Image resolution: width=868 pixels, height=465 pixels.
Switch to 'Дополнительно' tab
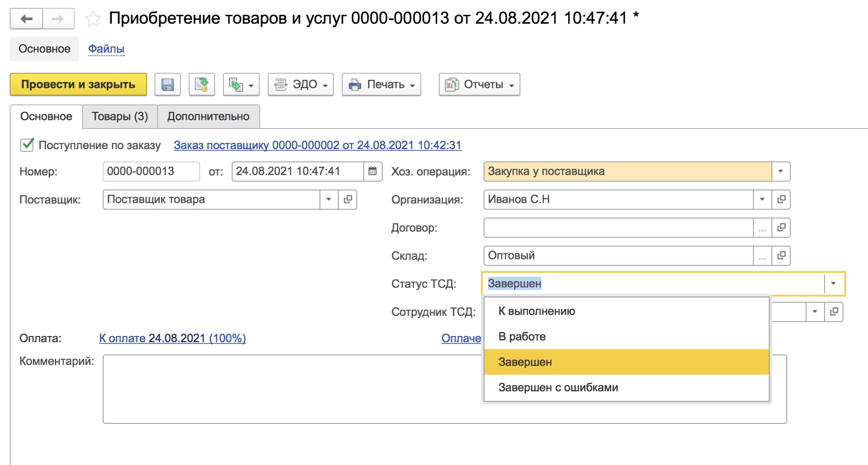pos(208,116)
